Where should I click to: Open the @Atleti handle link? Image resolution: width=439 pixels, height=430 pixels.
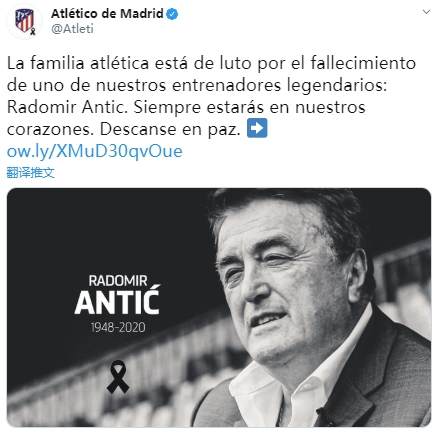click(x=72, y=29)
